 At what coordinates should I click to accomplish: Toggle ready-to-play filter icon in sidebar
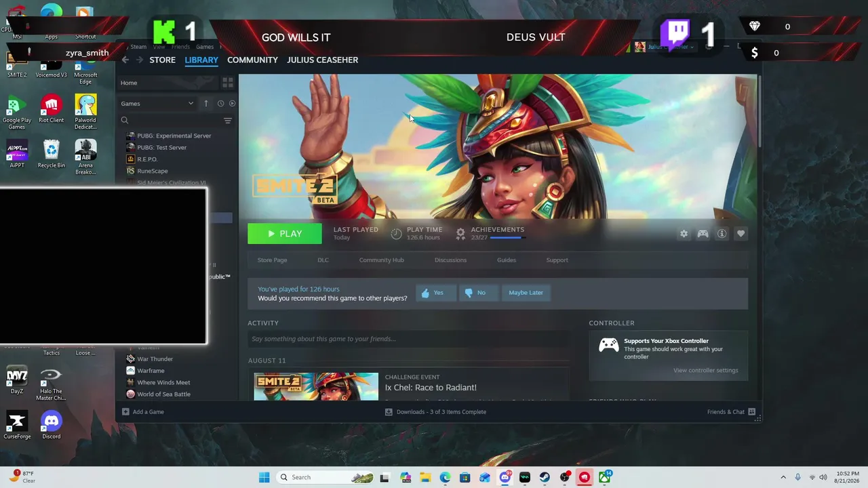click(232, 104)
